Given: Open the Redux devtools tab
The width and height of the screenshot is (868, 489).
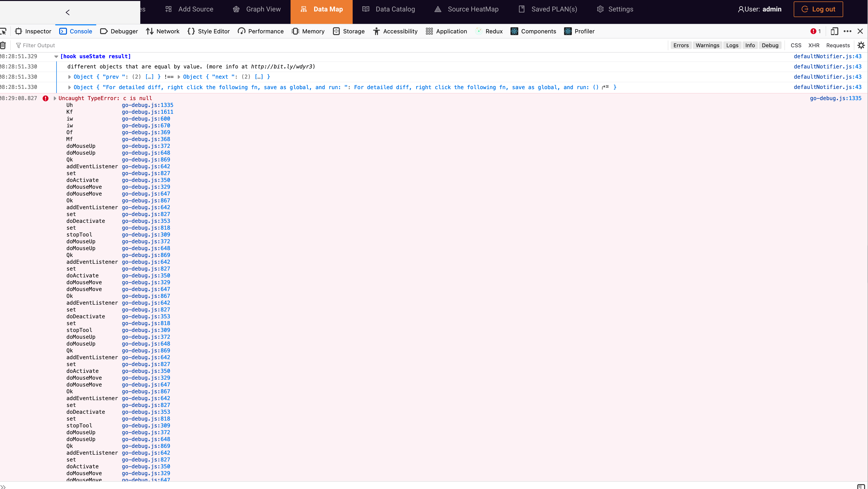Looking at the screenshot, I should [x=489, y=31].
